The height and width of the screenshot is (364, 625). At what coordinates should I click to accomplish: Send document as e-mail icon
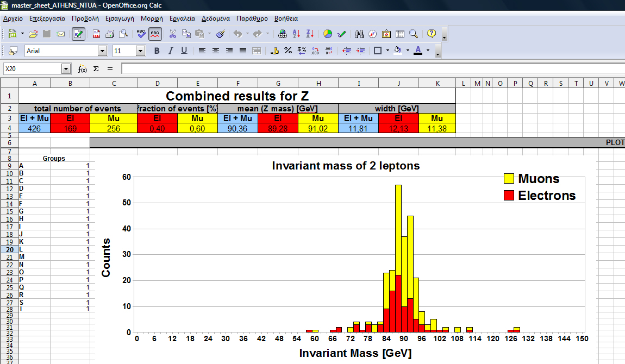[60, 34]
